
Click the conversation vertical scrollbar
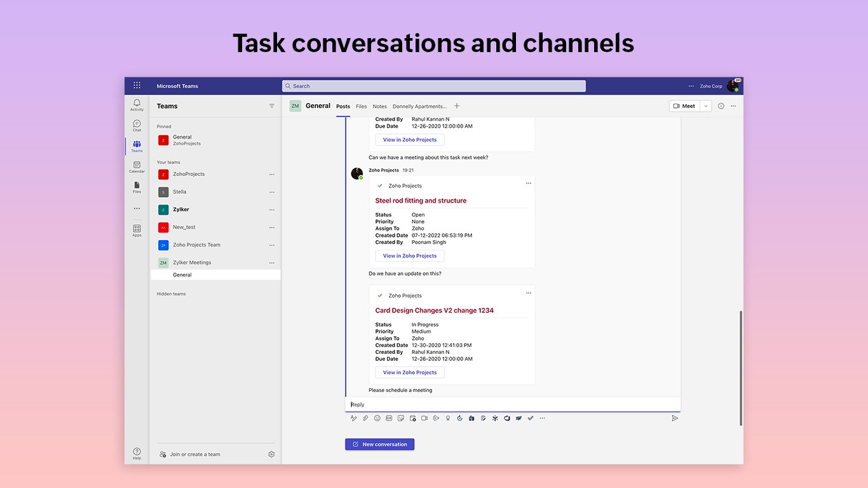coord(741,369)
